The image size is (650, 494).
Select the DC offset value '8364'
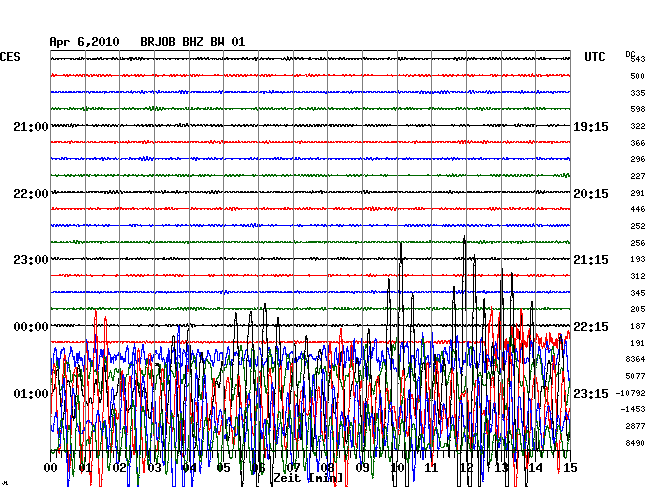635,359
